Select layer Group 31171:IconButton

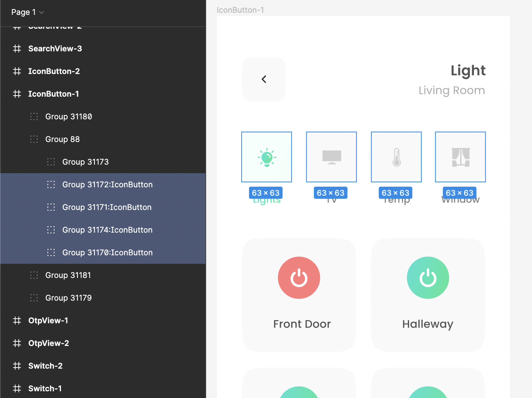[x=103, y=207]
